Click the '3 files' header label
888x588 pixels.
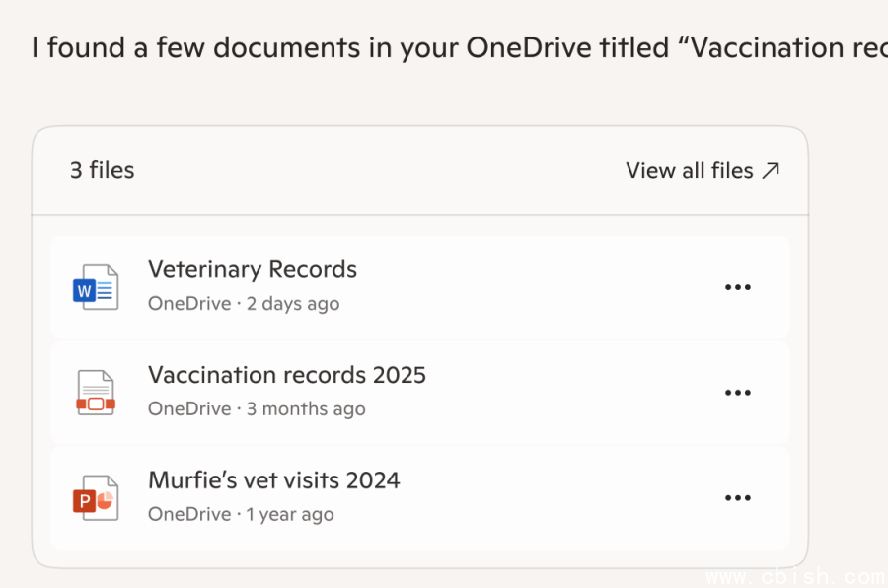pyautogui.click(x=102, y=170)
